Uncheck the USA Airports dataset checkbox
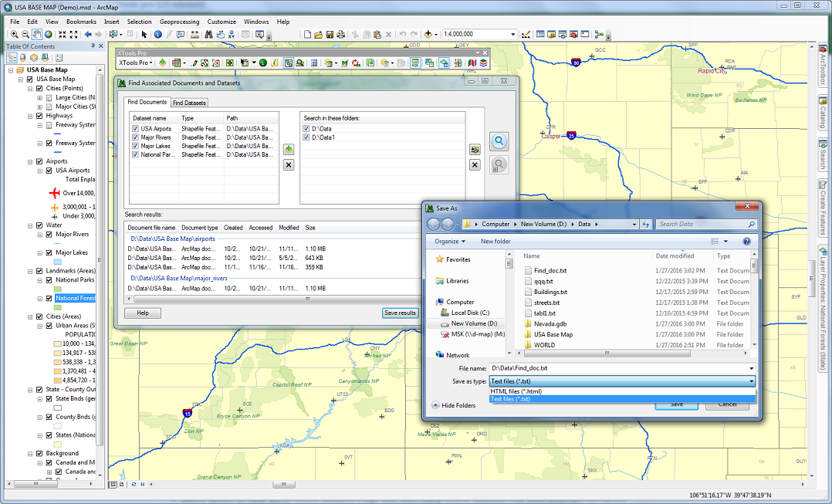 (x=135, y=129)
